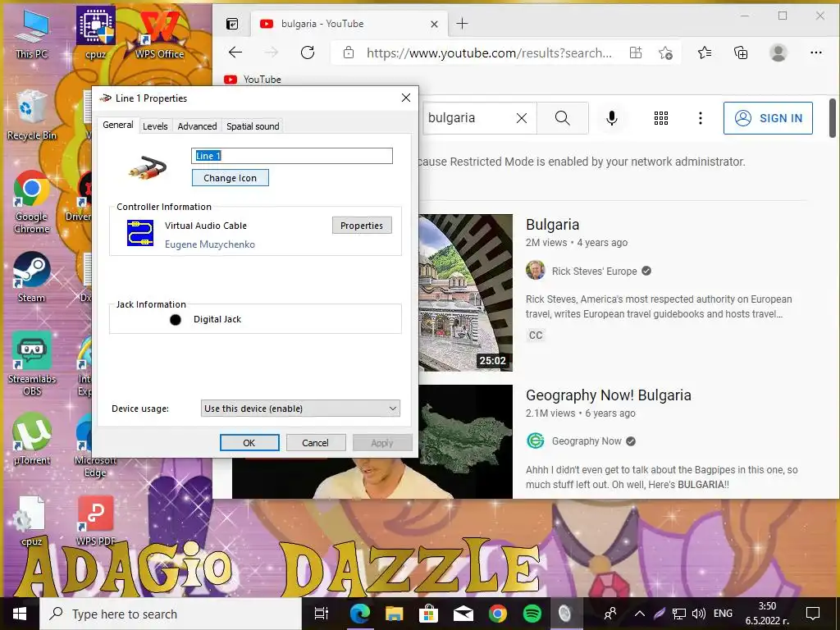840x630 pixels.
Task: Open Edge tab actions menu icon
Action: (x=232, y=24)
